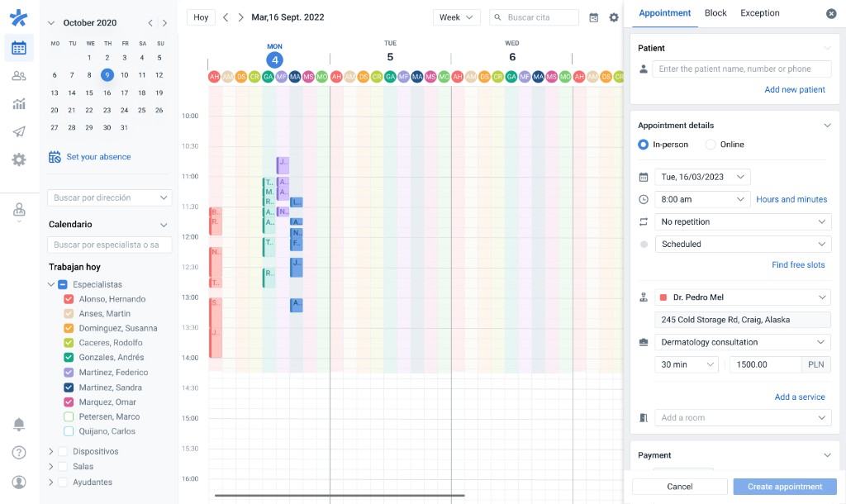Click the Cancel button

click(x=680, y=487)
